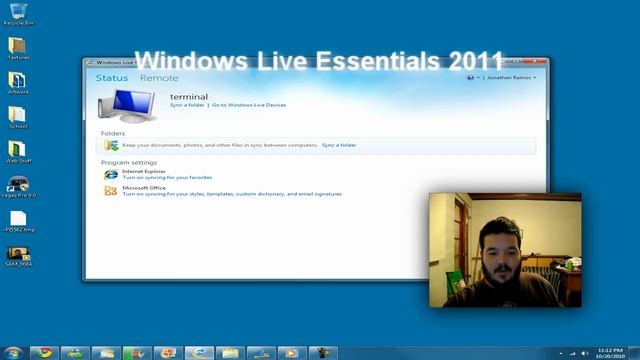The height and width of the screenshot is (360, 640).
Task: Open the yellow folder Explorer taskbar icon
Action: coord(230,353)
